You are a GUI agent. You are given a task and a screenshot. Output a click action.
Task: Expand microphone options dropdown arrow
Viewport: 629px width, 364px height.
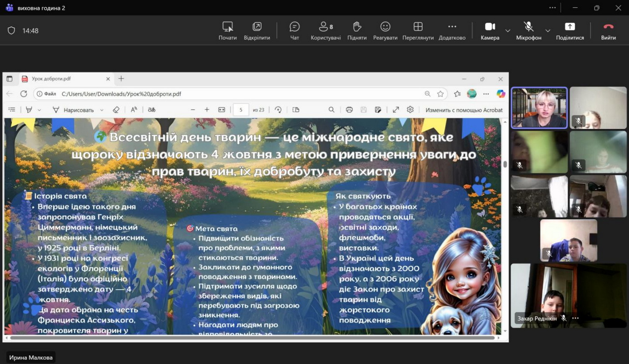pos(548,31)
